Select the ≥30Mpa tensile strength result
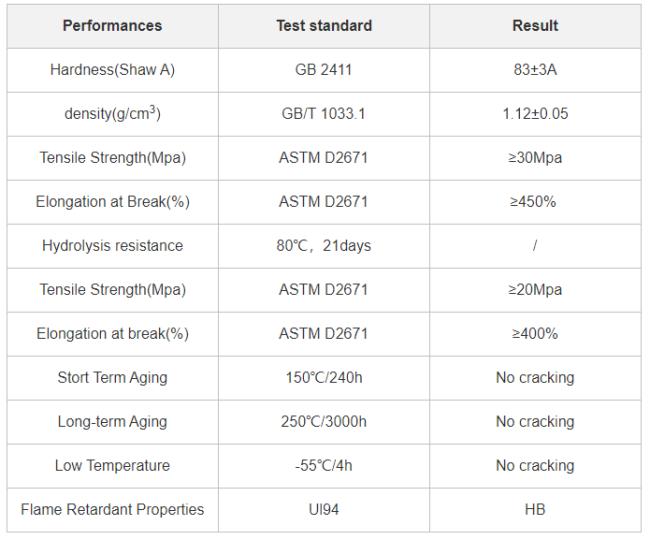 tap(535, 157)
